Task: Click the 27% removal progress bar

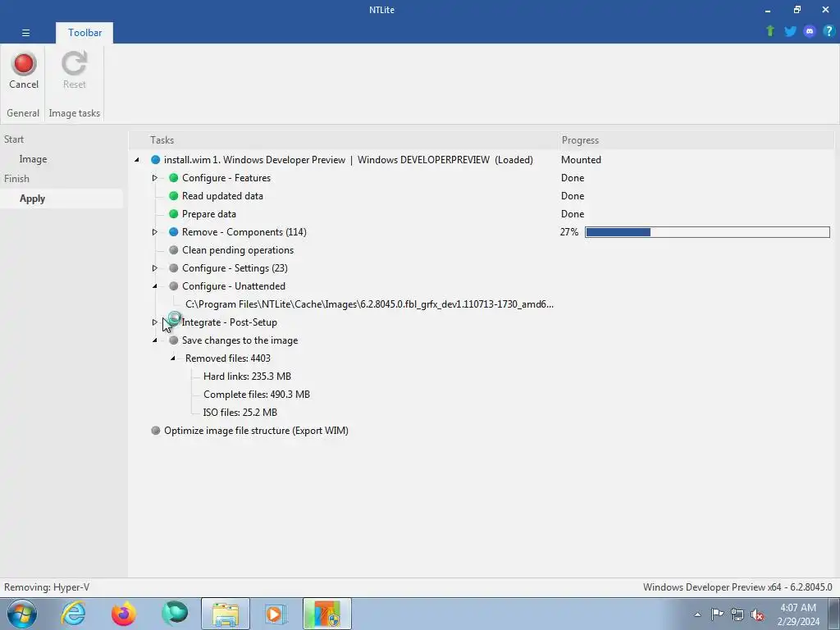Action: tap(707, 232)
